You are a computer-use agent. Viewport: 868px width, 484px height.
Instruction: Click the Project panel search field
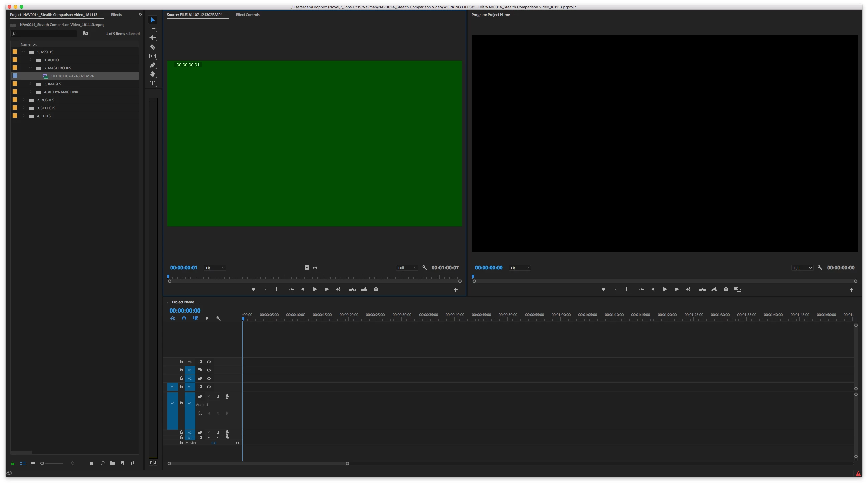(x=46, y=34)
